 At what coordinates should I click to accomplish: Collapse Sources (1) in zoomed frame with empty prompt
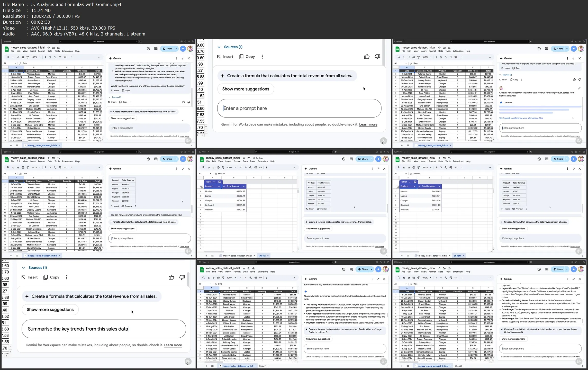219,47
